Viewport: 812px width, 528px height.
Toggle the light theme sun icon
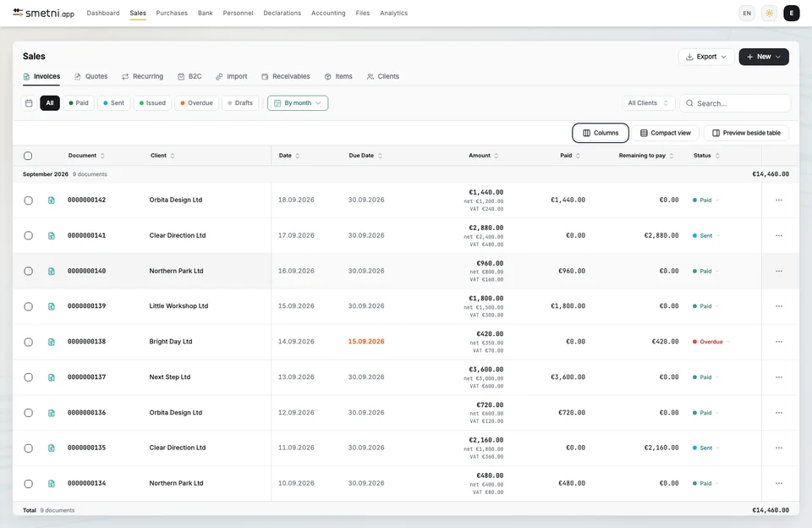point(769,14)
